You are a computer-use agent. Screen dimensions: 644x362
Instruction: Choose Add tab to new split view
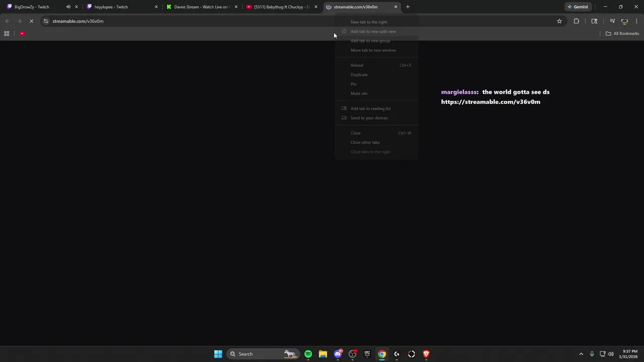377,31
